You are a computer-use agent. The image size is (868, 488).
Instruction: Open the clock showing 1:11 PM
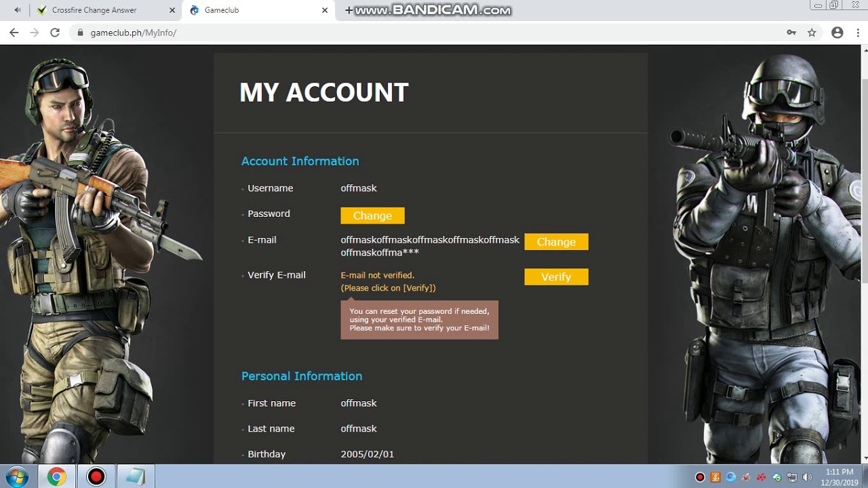point(840,476)
